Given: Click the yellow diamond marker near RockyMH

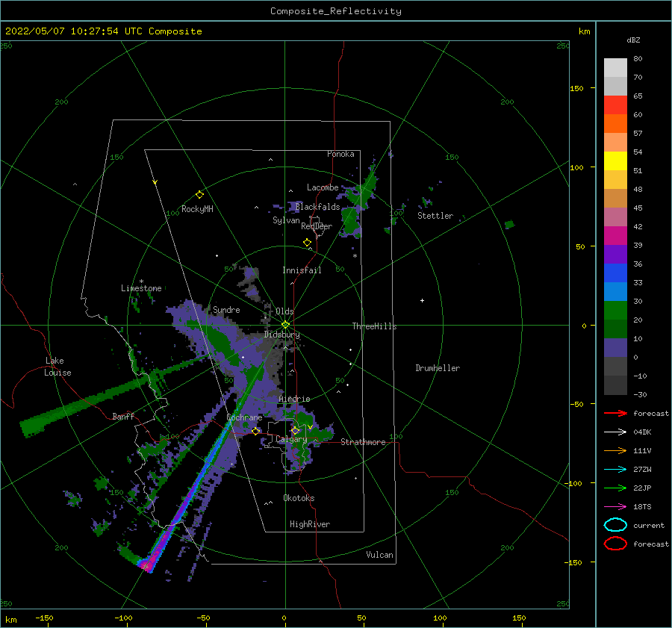Looking at the screenshot, I should coord(199,195).
